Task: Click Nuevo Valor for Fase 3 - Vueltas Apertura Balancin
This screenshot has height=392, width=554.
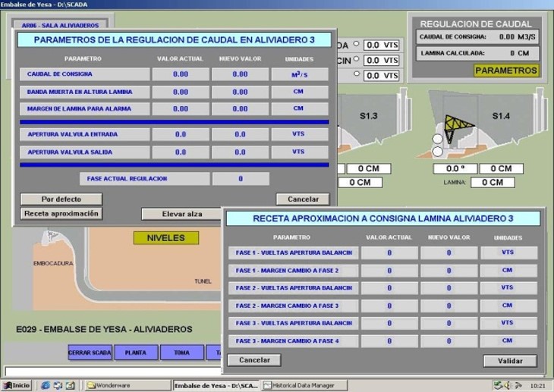Action: tap(449, 323)
